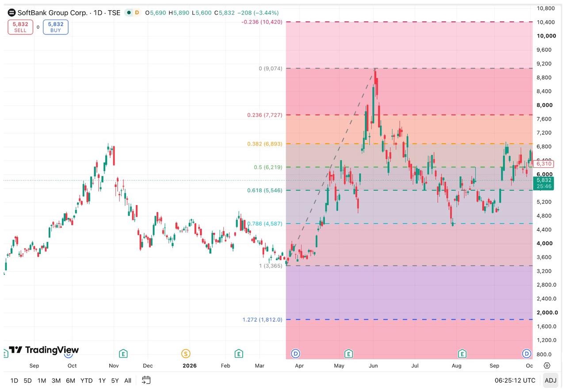566x392 pixels.
Task: Click the earnings marker near November
Action: click(123, 353)
